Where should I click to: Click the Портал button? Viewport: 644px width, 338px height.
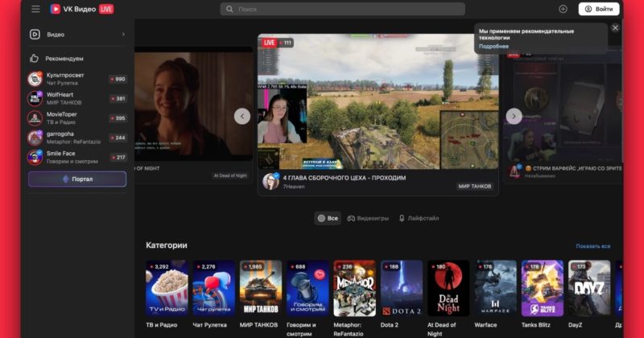[x=77, y=179]
